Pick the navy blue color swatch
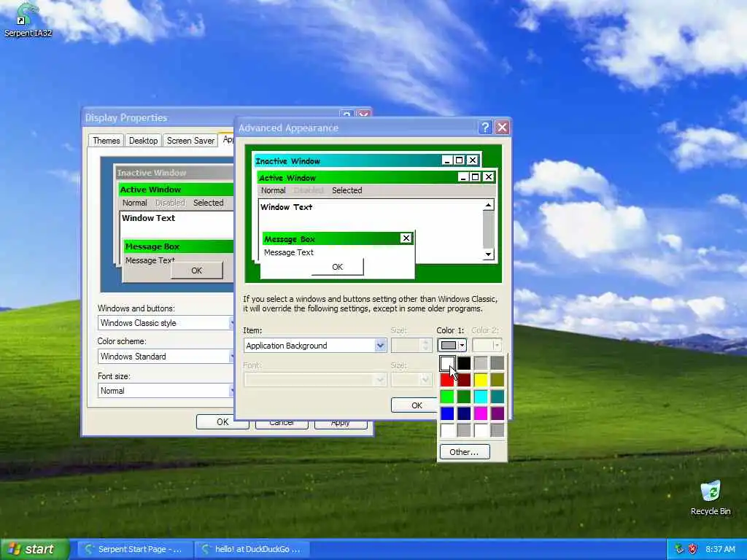The height and width of the screenshot is (560, 747). click(464, 413)
